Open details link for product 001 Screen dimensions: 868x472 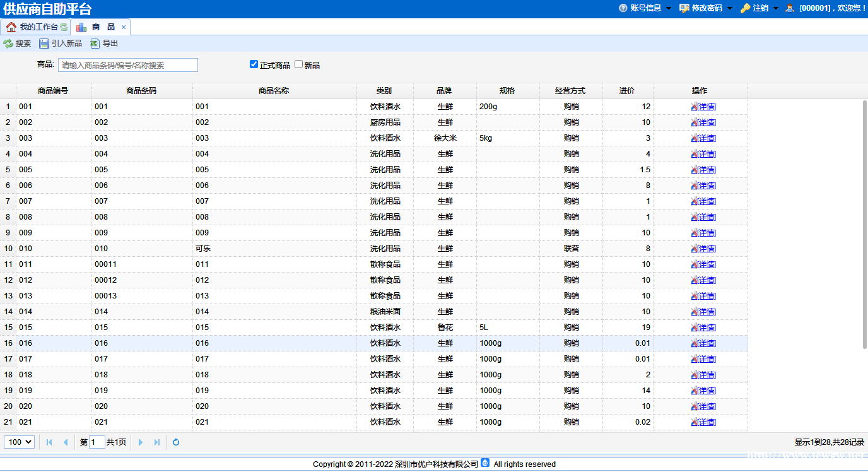(706, 107)
